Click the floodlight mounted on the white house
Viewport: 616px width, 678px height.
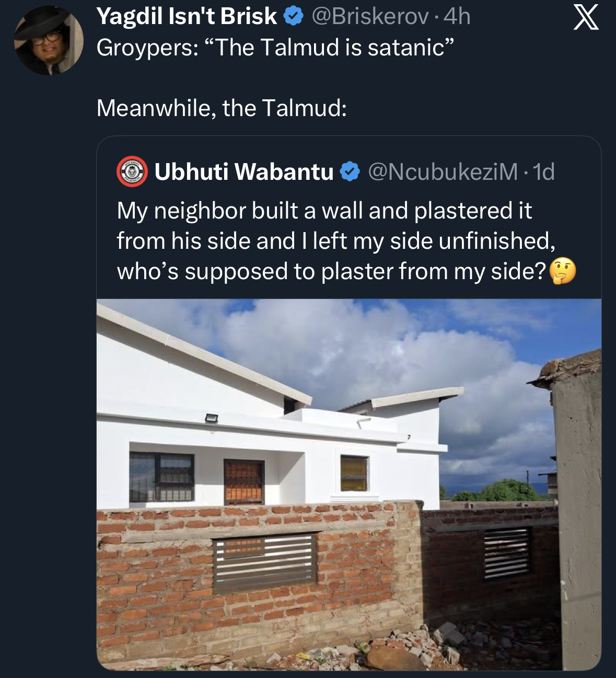pos(211,417)
